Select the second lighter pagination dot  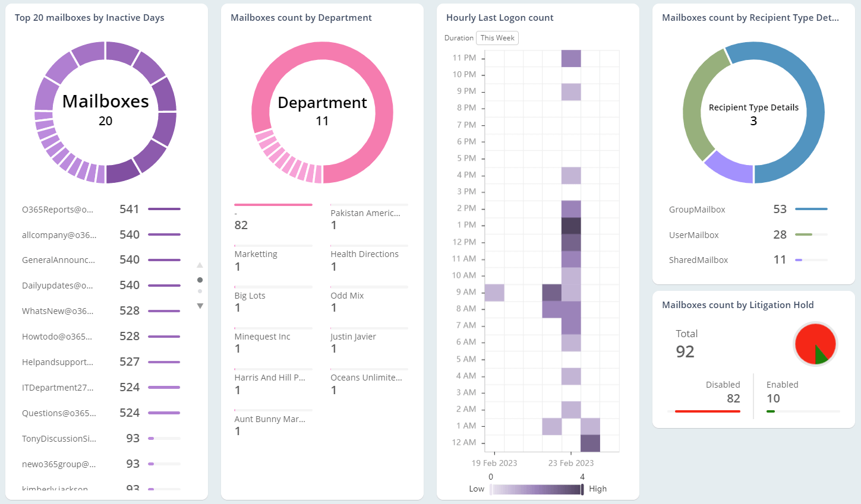[200, 291]
